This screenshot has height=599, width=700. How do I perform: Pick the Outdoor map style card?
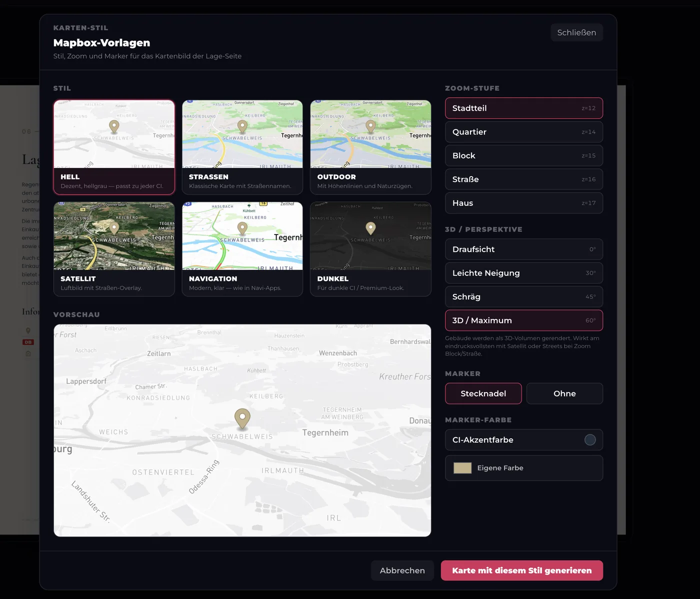pyautogui.click(x=370, y=147)
